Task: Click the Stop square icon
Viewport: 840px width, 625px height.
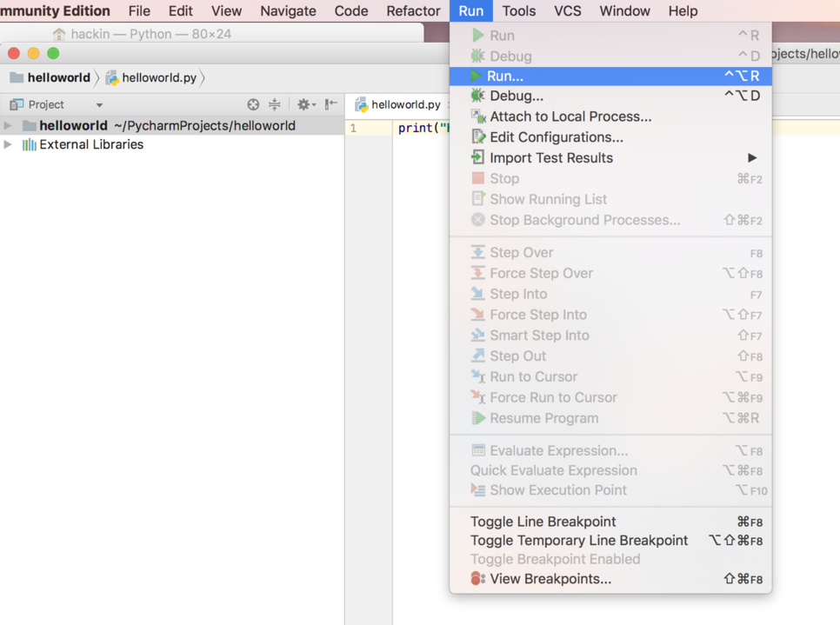Action: 478,178
